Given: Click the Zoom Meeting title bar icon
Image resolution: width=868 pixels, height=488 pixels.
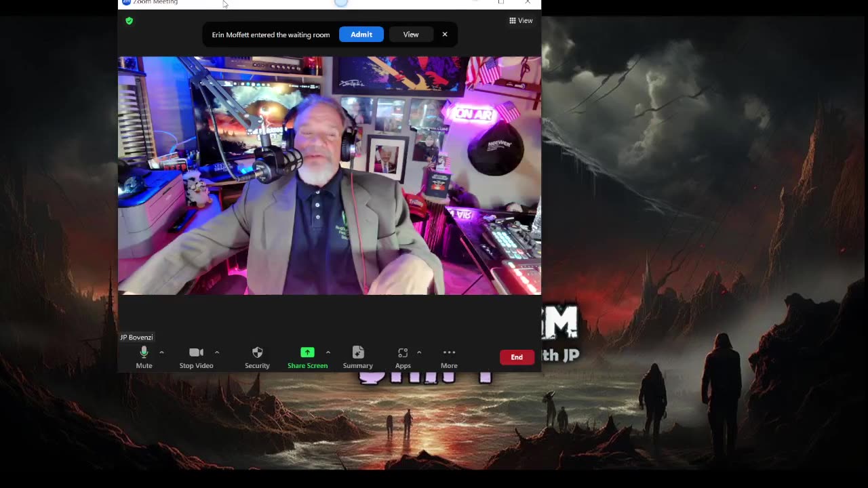Looking at the screenshot, I should coord(126,3).
